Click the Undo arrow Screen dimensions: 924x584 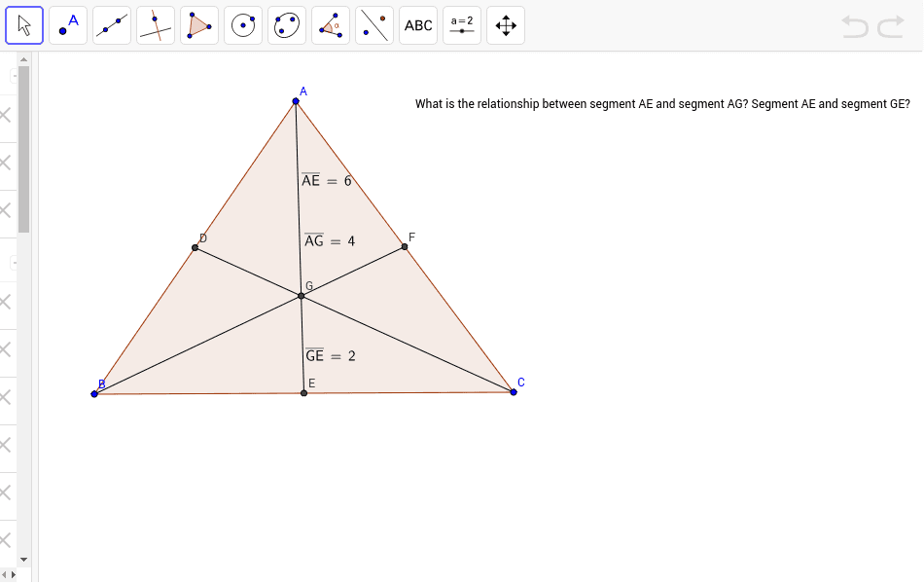(855, 26)
